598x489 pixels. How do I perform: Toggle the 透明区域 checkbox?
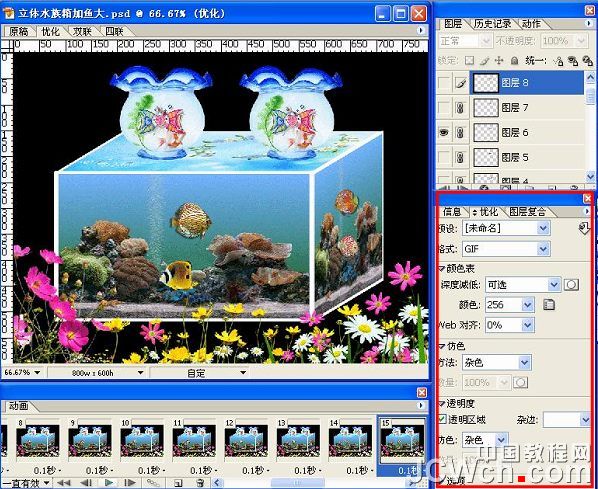[442, 419]
